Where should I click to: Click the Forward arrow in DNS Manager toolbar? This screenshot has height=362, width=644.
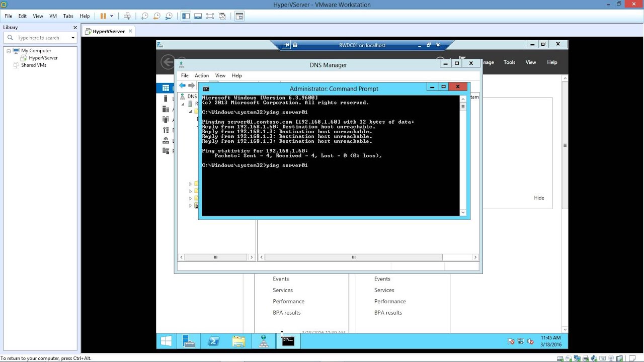pos(191,85)
